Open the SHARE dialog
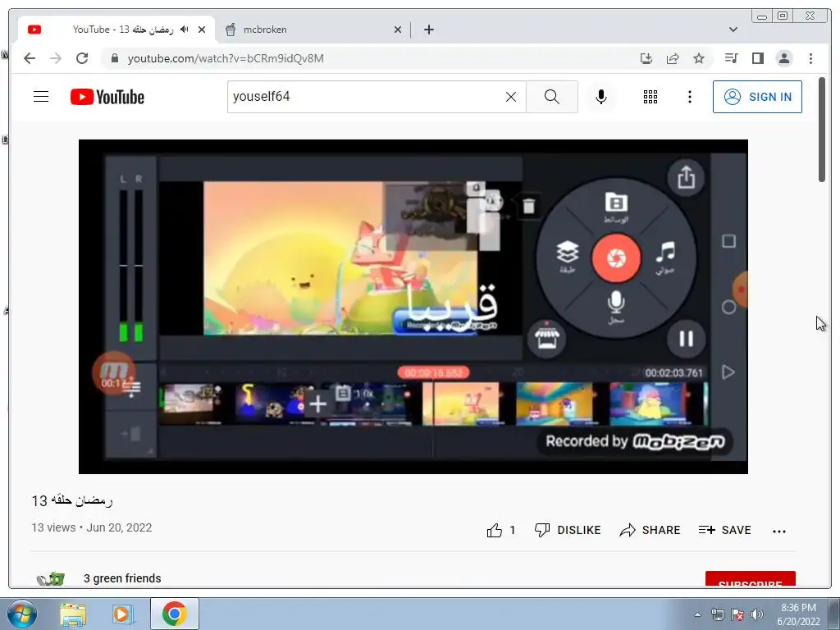 (x=650, y=531)
